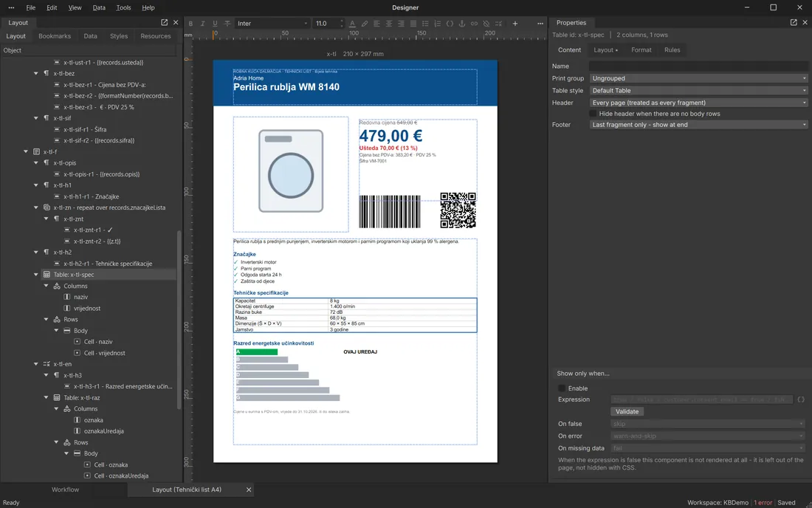Toggle italic formatting in the toolbar
Screen dimensions: 812x508
tap(202, 24)
